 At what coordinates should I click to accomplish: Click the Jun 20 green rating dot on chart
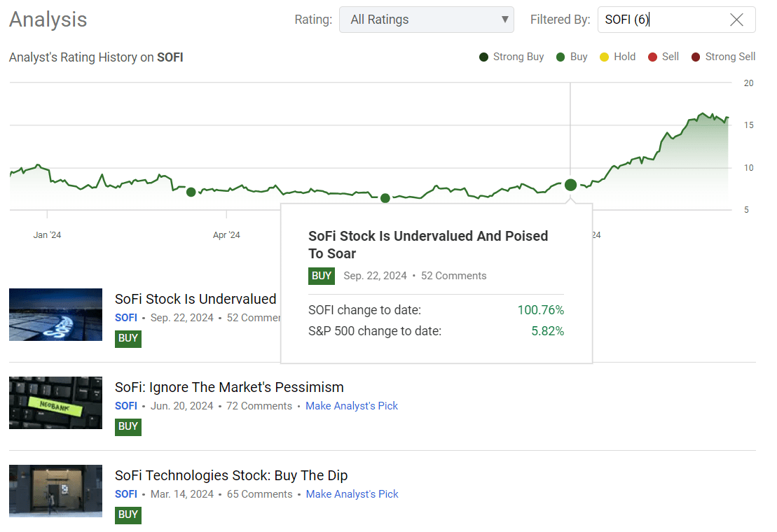(x=385, y=199)
